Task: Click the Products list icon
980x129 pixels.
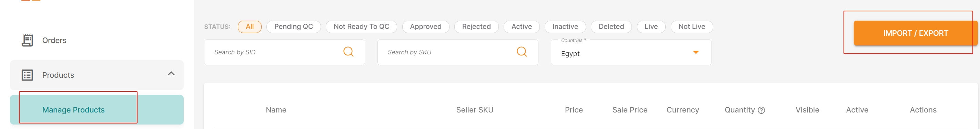Action: pyautogui.click(x=27, y=75)
